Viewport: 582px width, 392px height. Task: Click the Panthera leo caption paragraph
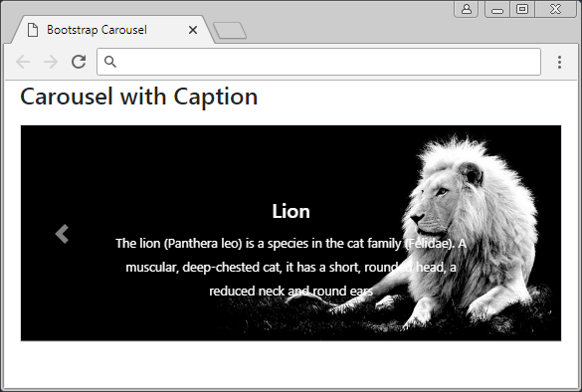[291, 267]
